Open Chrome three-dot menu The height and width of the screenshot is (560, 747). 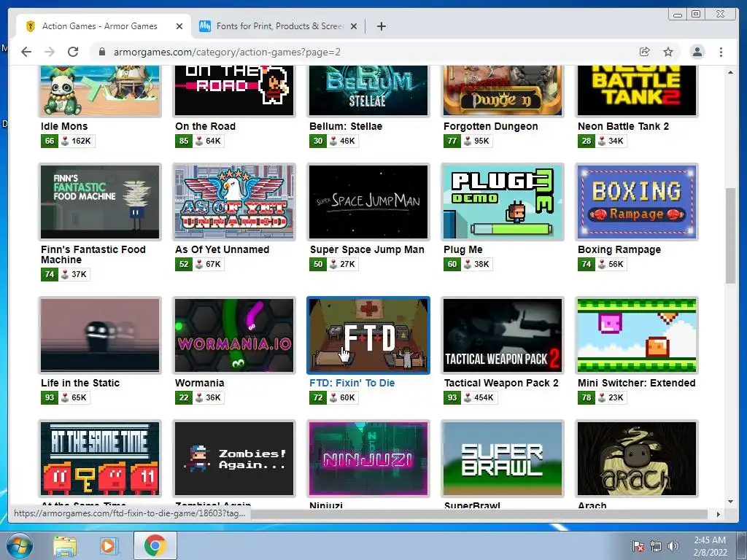(x=721, y=52)
